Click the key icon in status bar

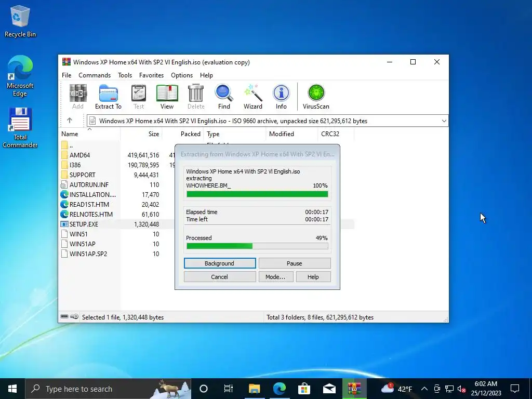coord(74,317)
